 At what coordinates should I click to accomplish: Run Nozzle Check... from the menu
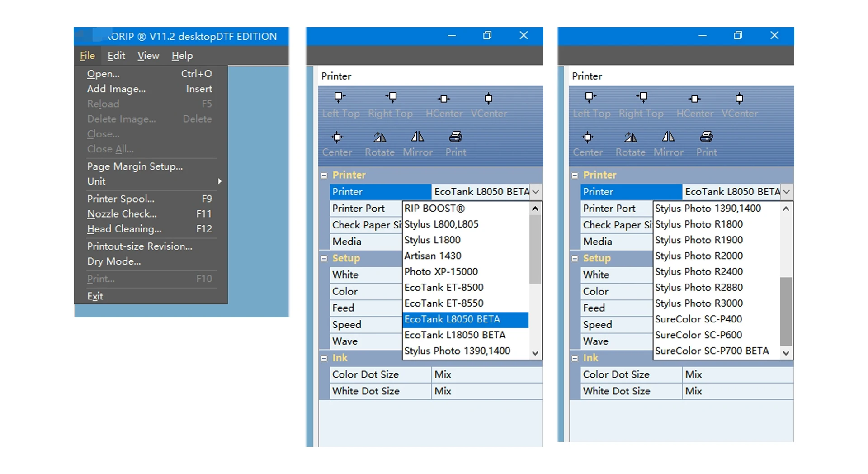point(150,214)
